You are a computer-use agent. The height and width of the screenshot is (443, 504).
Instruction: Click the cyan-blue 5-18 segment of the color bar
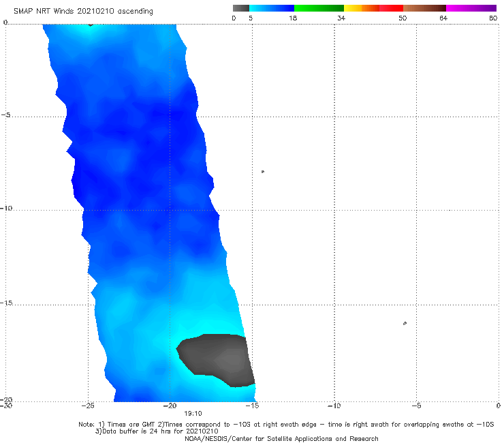click(272, 8)
